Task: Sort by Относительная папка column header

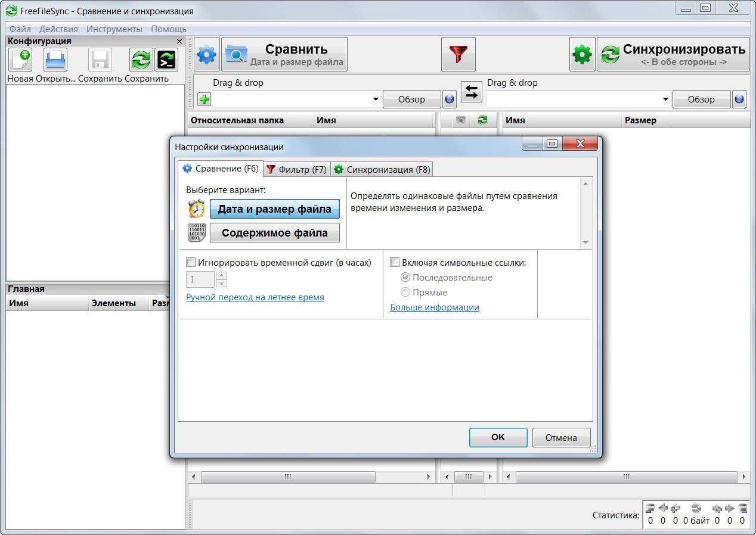Action: click(250, 120)
